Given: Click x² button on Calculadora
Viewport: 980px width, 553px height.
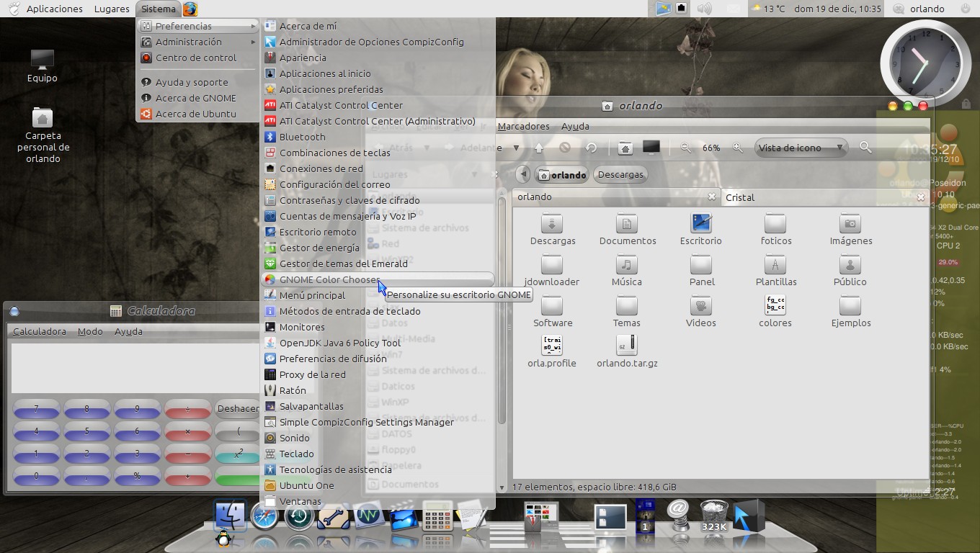Looking at the screenshot, I should [x=238, y=454].
